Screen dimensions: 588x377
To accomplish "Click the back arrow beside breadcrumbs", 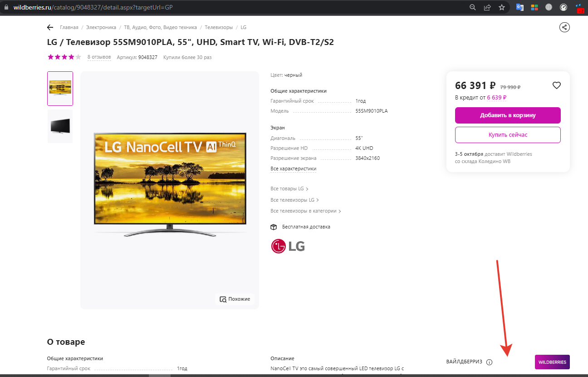I will coord(50,27).
